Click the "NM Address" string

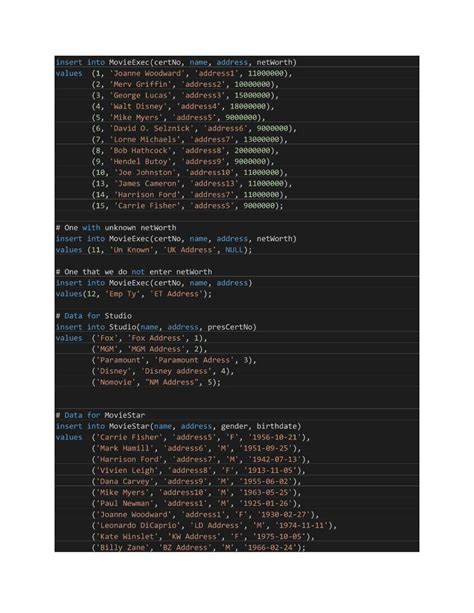point(172,382)
